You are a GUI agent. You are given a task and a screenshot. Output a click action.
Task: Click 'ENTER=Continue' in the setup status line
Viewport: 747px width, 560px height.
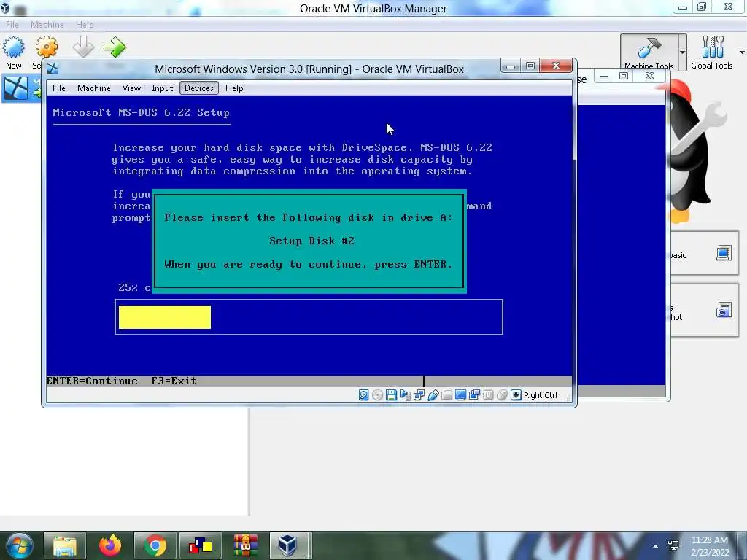point(92,381)
